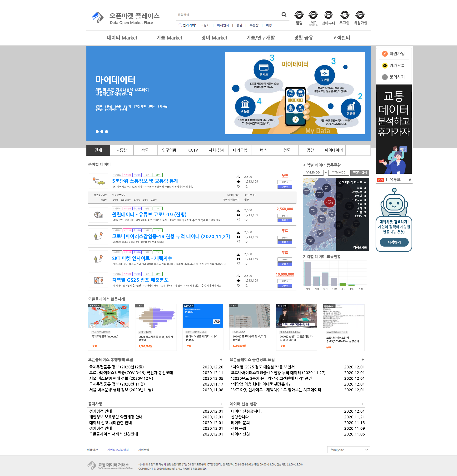Click the 조건부 검색 button
This screenshot has width=457, height=476.
click(359, 172)
